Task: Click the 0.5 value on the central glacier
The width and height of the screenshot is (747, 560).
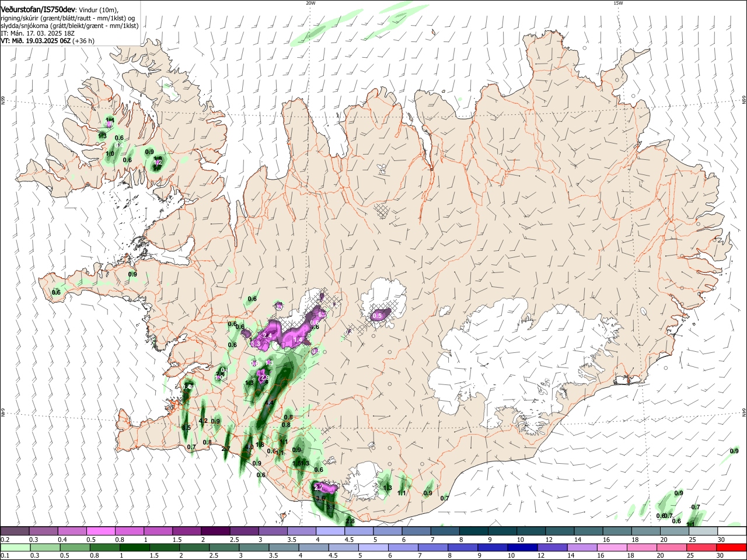Action: point(378,316)
